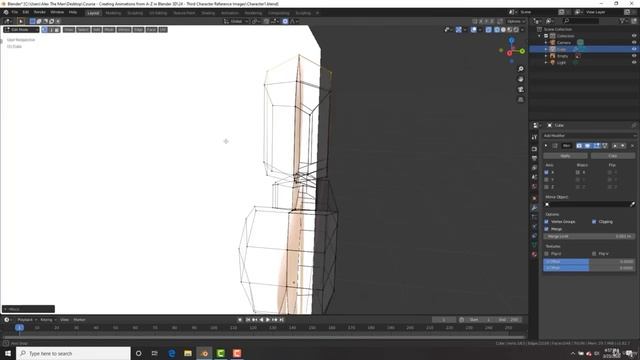Image resolution: width=640 pixels, height=360 pixels.
Task: Switch to solid viewport shading
Action: pyautogui.click(x=503, y=30)
